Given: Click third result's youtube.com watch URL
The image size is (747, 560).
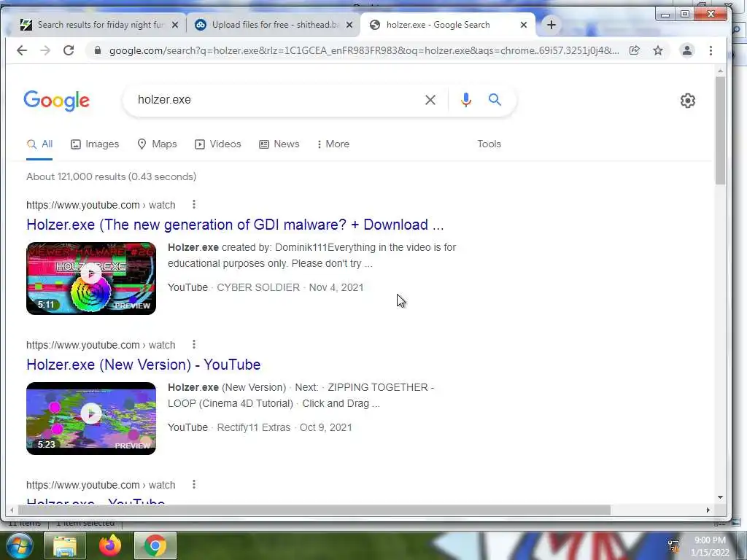Looking at the screenshot, I should click(101, 485).
